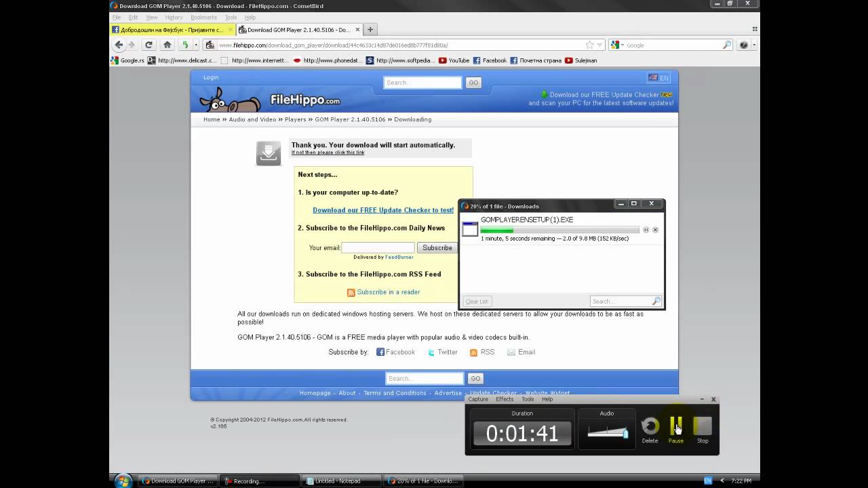The height and width of the screenshot is (488, 868).
Task: Subscribe by Email link
Action: (521, 352)
